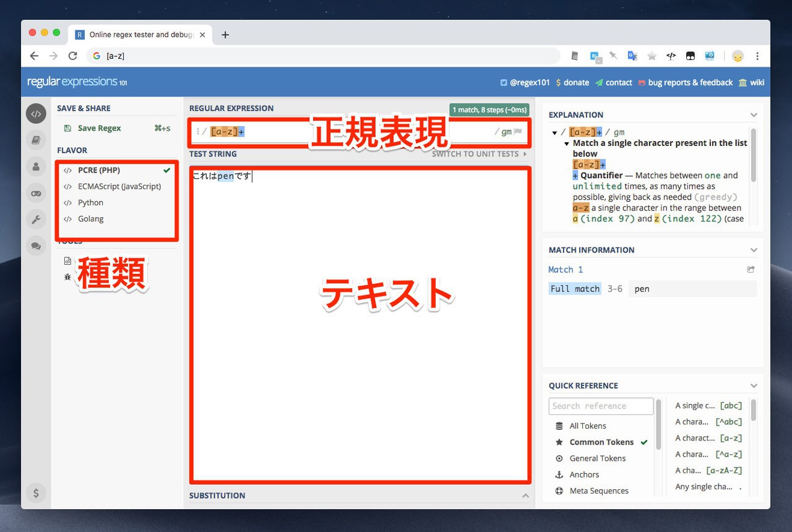
Task: Click the blue screenshot camera extension icon
Action: pyautogui.click(x=709, y=56)
